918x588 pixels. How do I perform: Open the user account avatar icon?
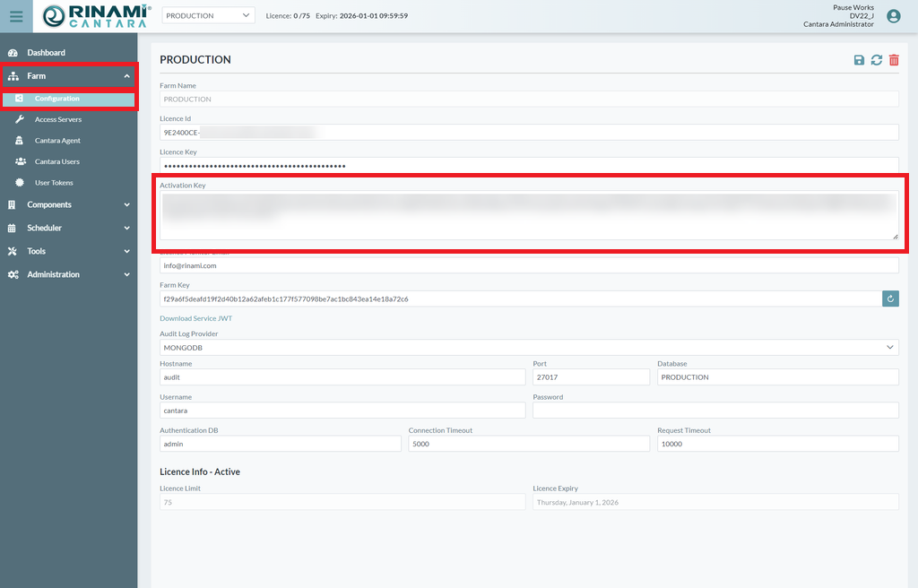pyautogui.click(x=893, y=16)
